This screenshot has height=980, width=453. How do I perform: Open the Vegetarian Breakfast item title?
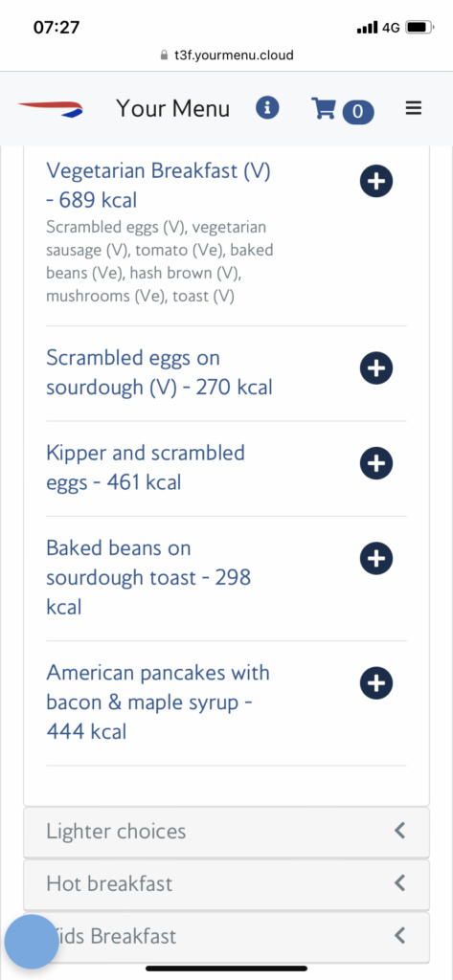[158, 185]
